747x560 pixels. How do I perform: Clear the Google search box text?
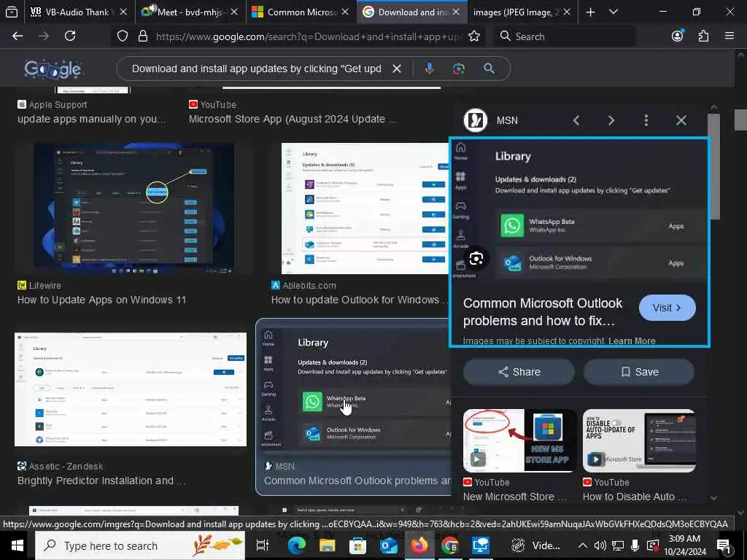(396, 69)
